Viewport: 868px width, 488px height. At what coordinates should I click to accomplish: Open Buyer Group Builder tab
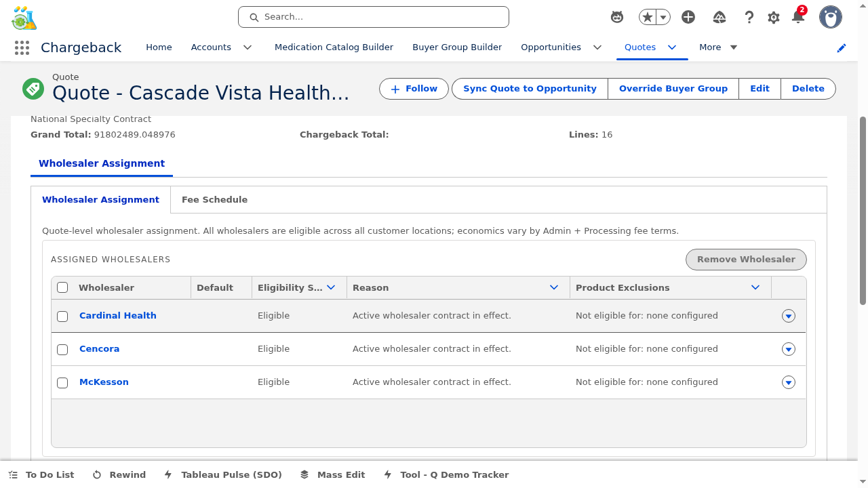457,47
